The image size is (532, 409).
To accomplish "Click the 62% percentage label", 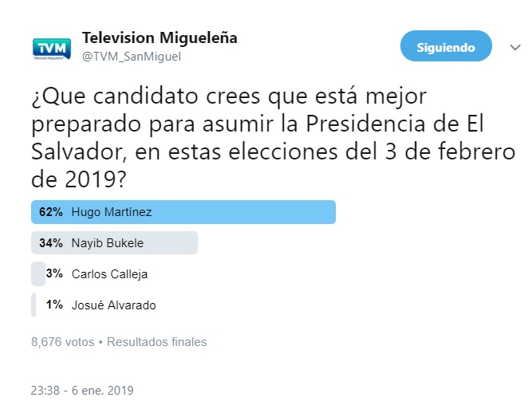I will tap(51, 212).
